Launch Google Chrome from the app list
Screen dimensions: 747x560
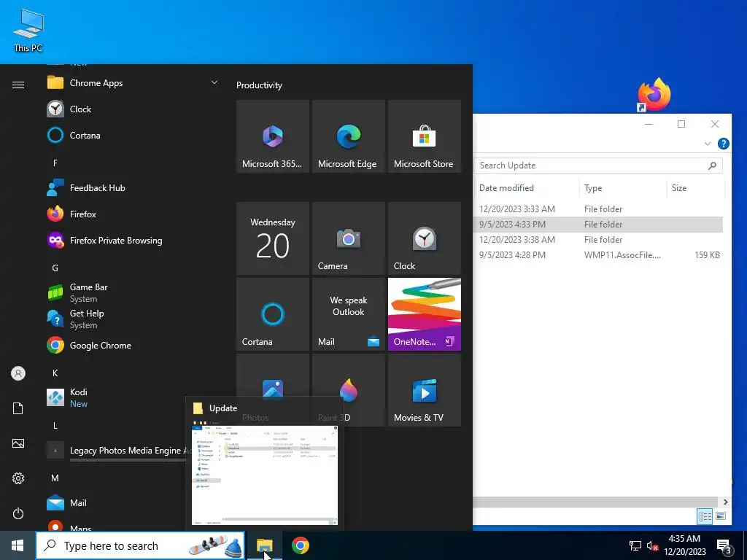tap(89, 345)
